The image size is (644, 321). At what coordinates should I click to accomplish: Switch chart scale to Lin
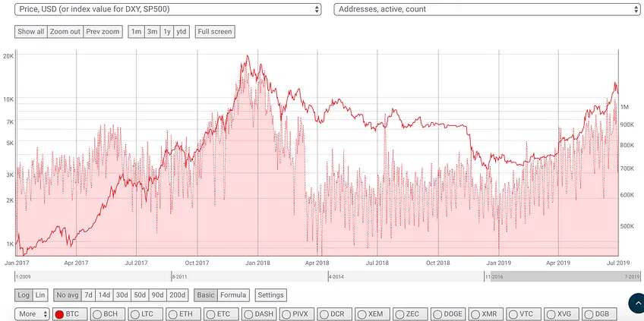[x=40, y=294]
